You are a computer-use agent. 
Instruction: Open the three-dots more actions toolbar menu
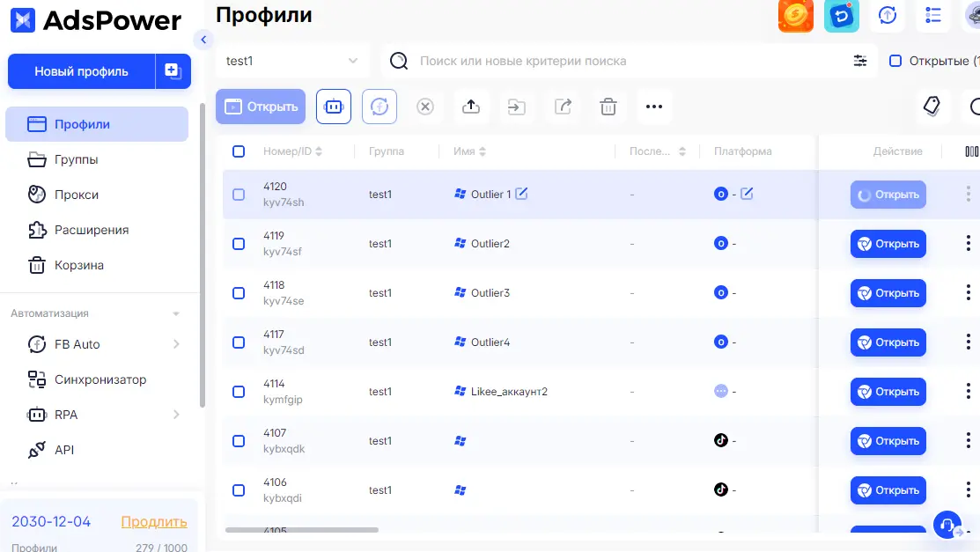[x=653, y=107]
